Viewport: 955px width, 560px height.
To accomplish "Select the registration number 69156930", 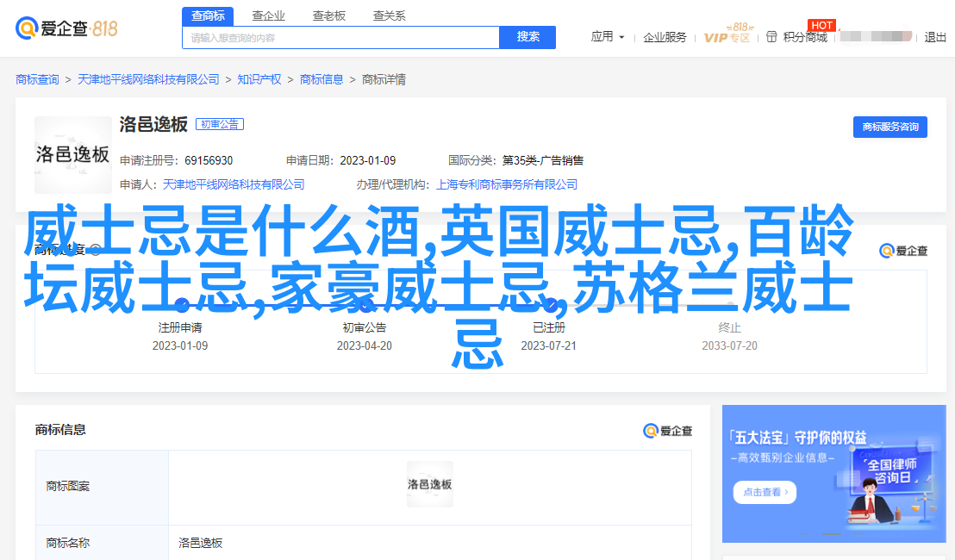I will click(209, 161).
